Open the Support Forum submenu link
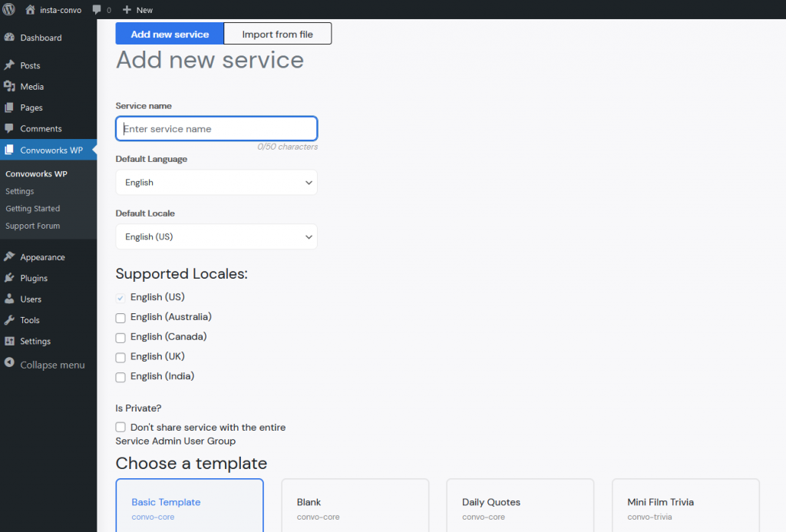This screenshot has height=532, width=786. [32, 226]
